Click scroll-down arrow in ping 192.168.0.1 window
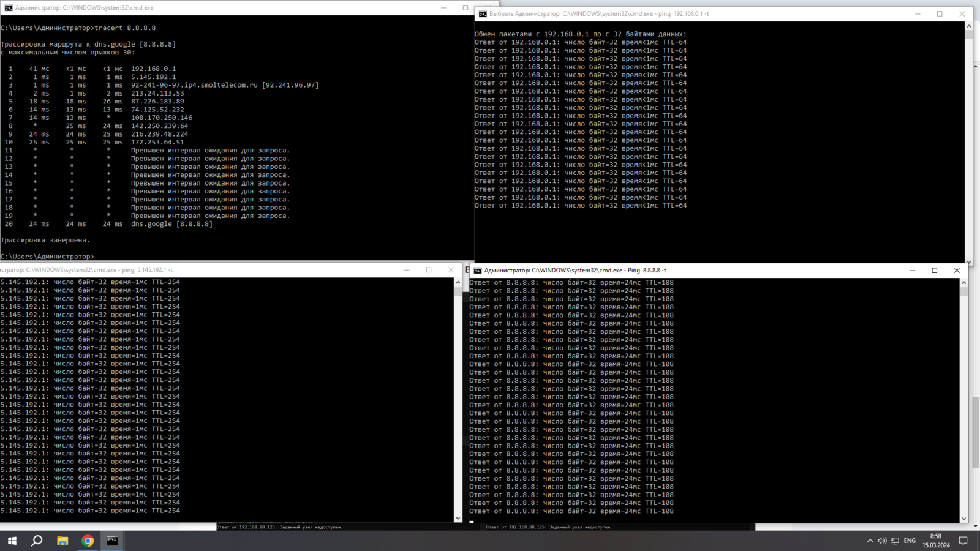This screenshot has height=551, width=980. pyautogui.click(x=968, y=261)
